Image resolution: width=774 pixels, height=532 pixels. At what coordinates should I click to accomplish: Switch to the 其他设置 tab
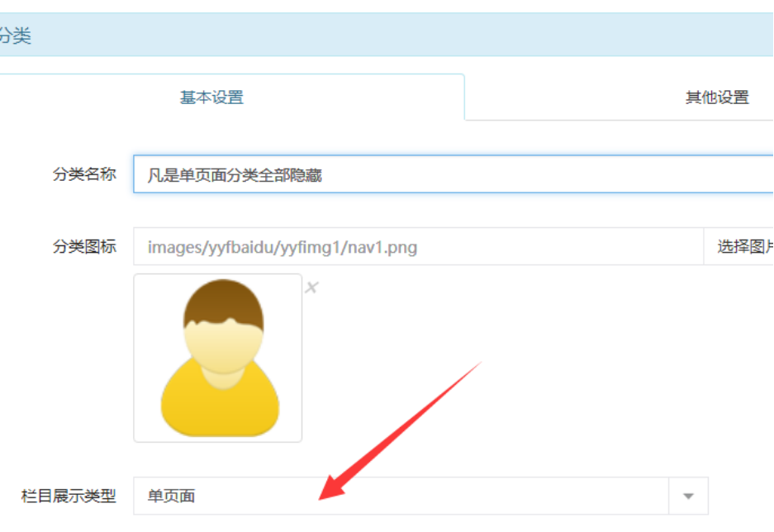pyautogui.click(x=717, y=97)
